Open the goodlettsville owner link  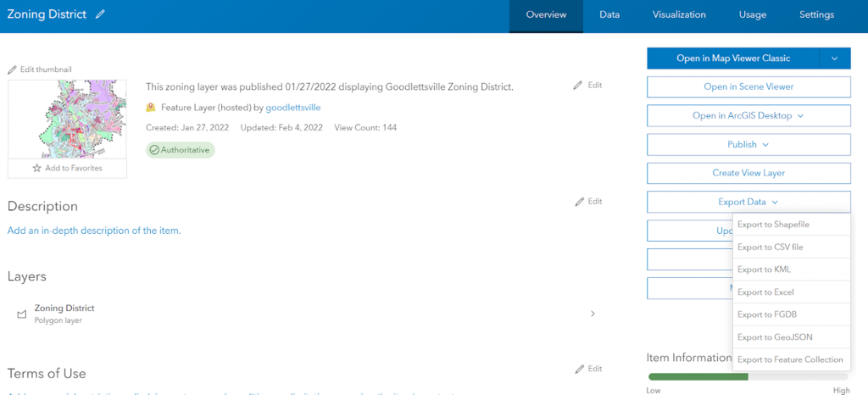pyautogui.click(x=293, y=108)
